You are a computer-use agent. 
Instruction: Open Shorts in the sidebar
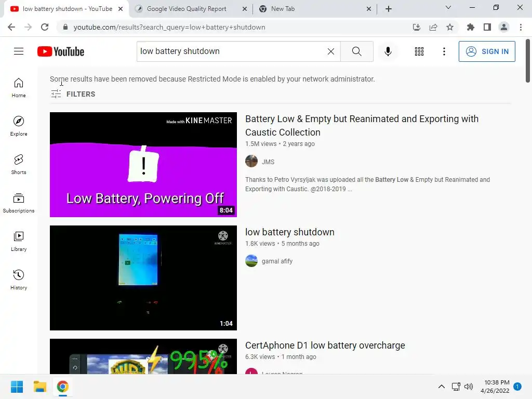[19, 165]
